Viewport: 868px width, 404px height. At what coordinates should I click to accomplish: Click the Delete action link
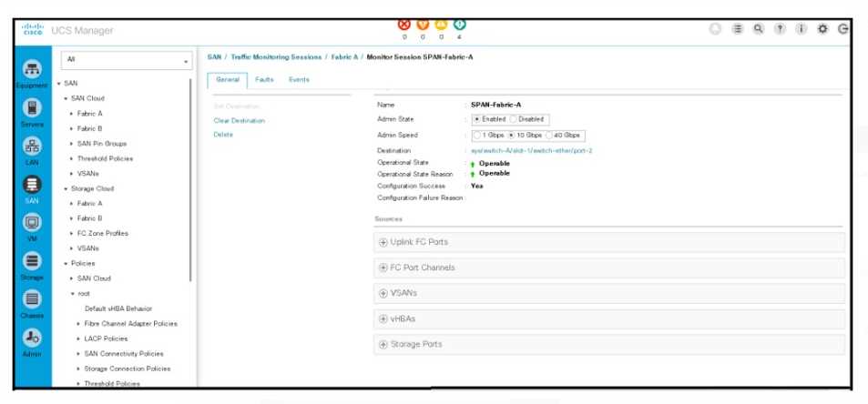[223, 135]
